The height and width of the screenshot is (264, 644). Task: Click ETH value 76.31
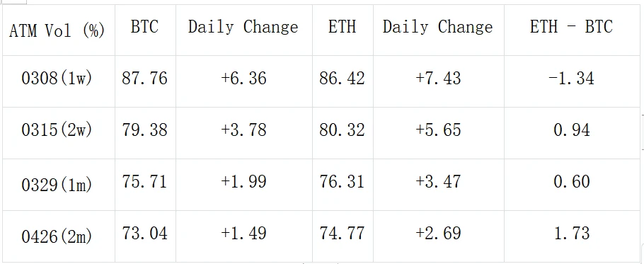coord(343,185)
